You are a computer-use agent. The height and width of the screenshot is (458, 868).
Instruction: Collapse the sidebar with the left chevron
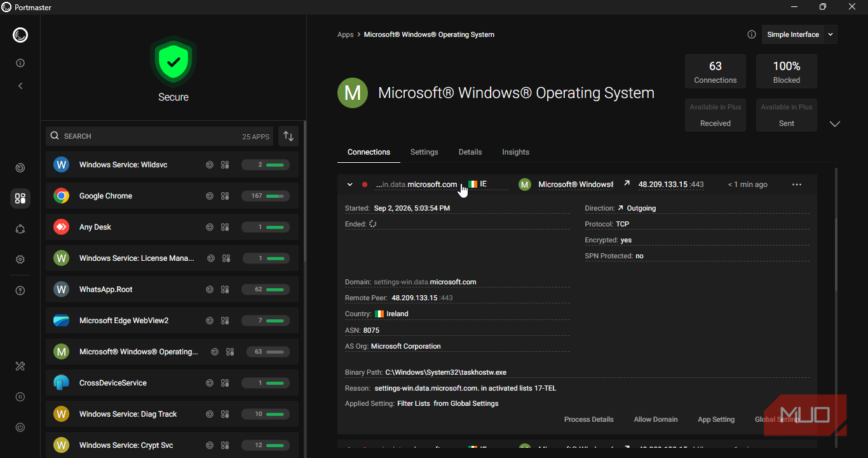coord(20,86)
